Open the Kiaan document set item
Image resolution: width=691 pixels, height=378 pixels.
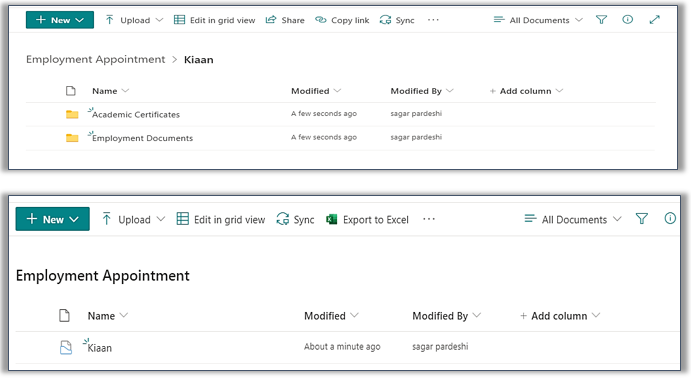coord(100,348)
